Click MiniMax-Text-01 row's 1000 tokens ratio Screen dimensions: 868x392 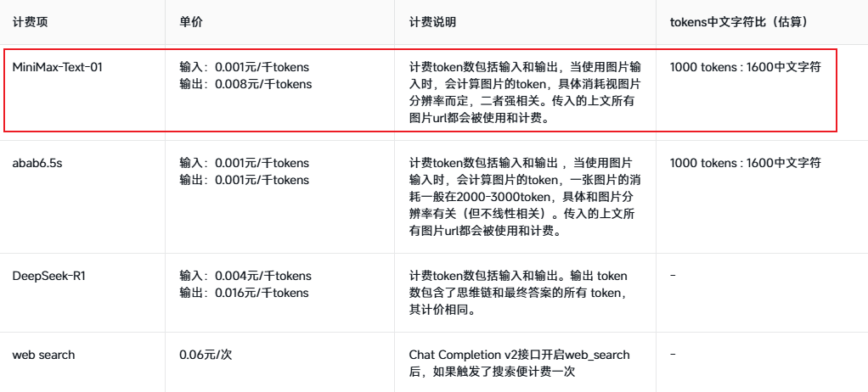point(745,66)
